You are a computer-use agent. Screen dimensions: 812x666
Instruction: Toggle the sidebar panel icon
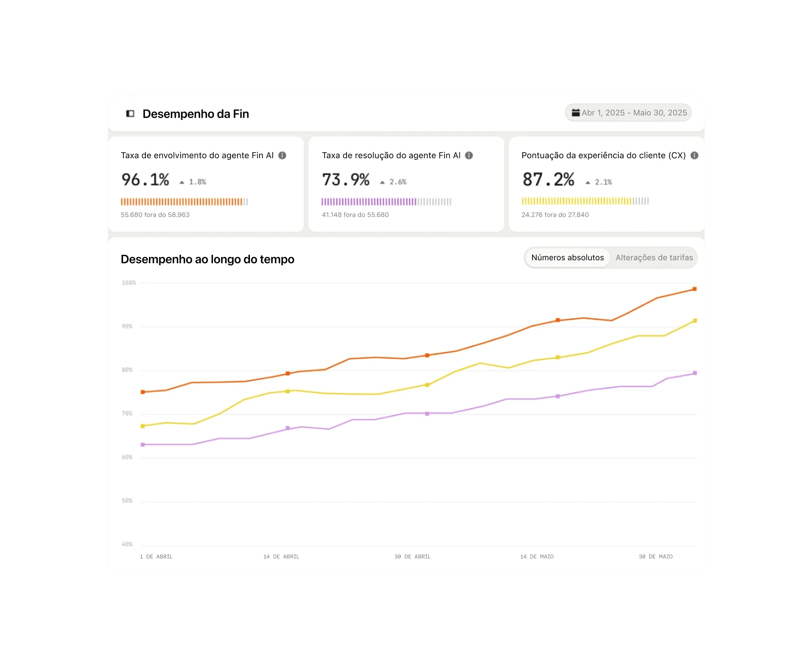point(130,113)
